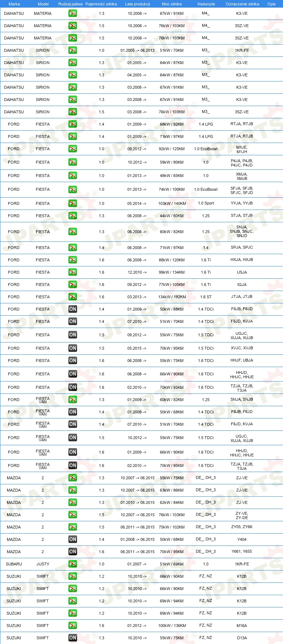Image resolution: width=283 pixels, height=644 pixels.
Task: Click the "SUBARU" make cell
Action: click(x=14, y=564)
